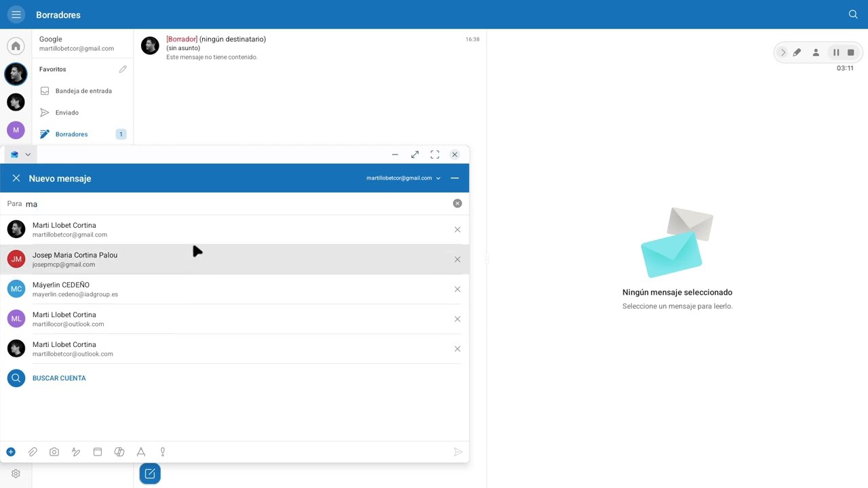
Task: Click the blue compose new message button
Action: pos(150,474)
